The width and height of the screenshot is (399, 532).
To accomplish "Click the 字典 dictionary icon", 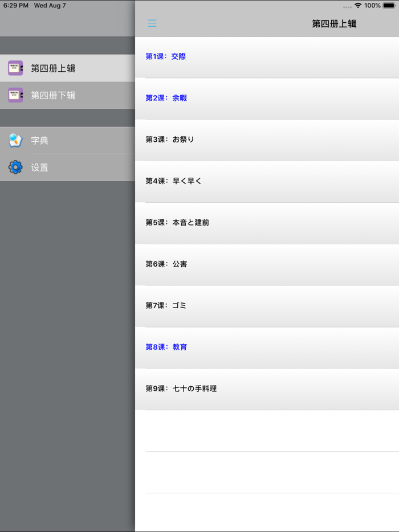I will pos(15,140).
